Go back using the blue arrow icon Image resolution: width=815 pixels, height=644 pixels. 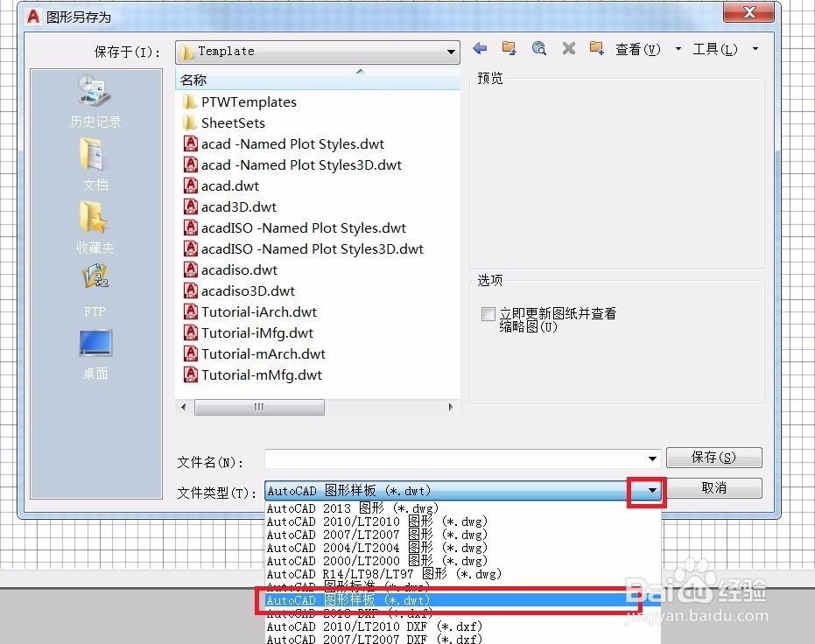coord(480,49)
